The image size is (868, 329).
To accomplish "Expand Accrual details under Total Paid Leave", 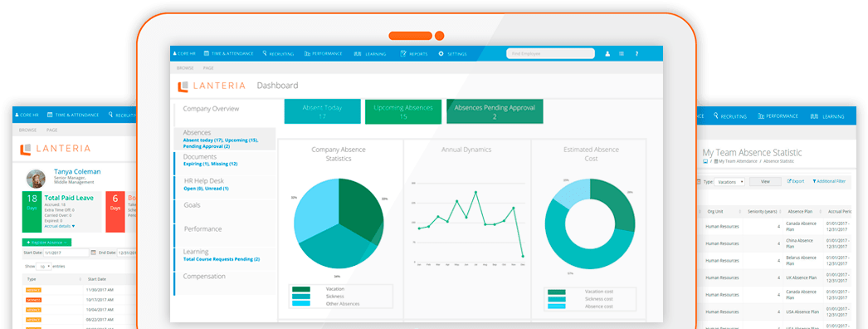I will tap(59, 226).
